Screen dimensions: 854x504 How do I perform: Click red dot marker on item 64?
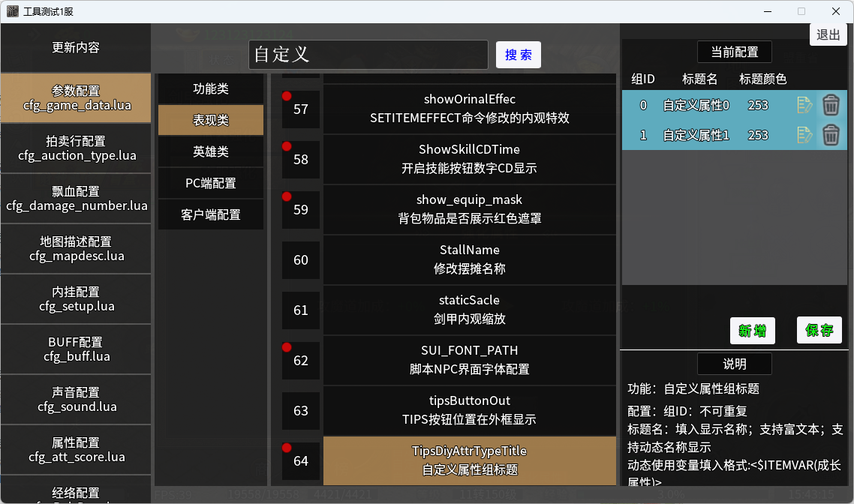pyautogui.click(x=287, y=448)
